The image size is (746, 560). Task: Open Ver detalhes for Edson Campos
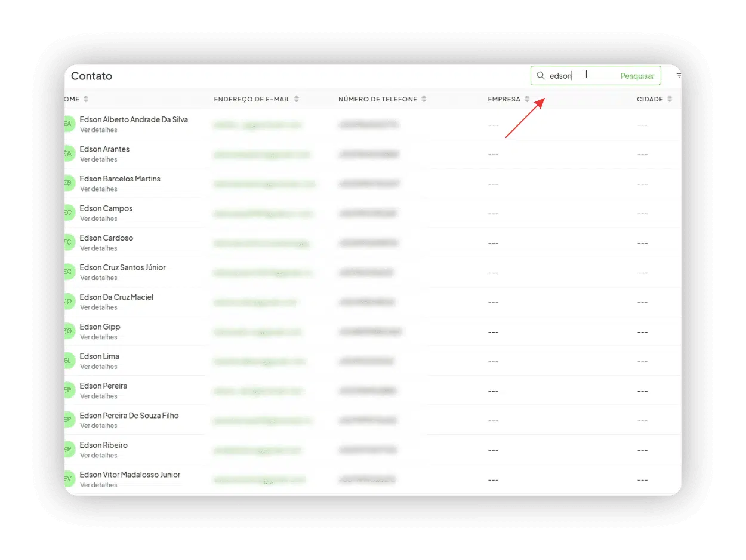pos(98,219)
